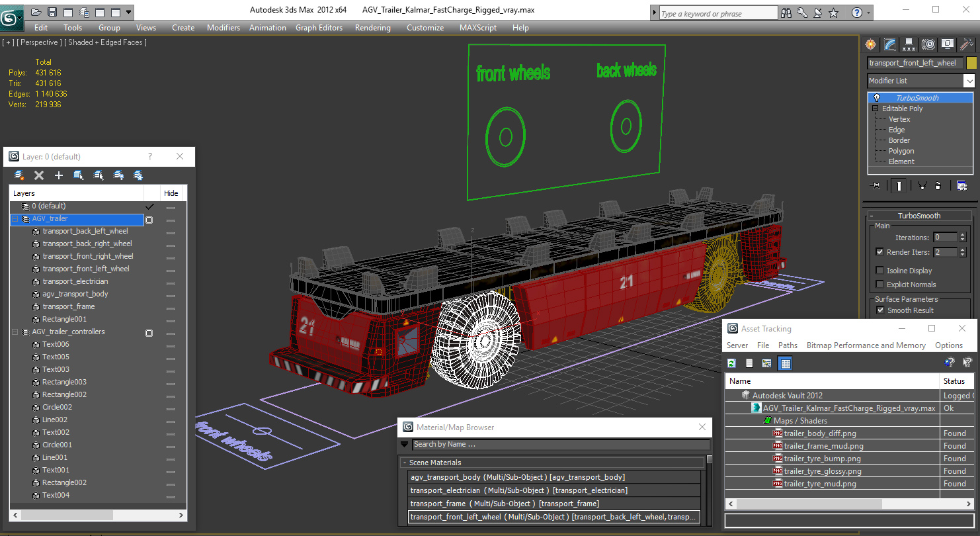
Task: Click Make Unique icon in modifier stack
Action: 921,186
